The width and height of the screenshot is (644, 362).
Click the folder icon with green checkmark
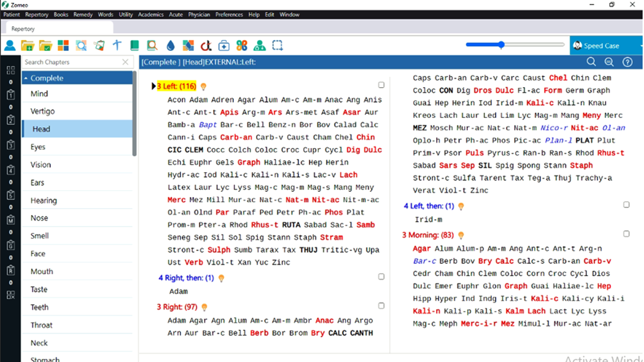[x=46, y=46]
